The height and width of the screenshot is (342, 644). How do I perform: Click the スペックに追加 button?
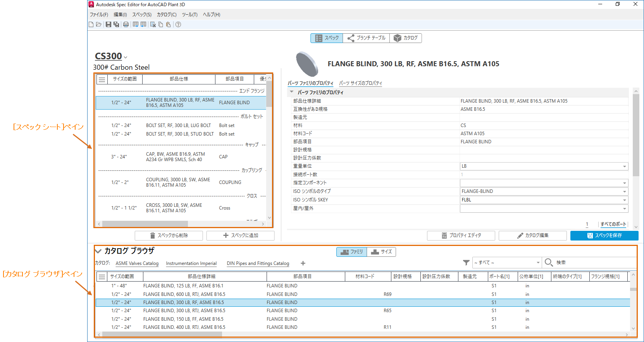coord(241,235)
